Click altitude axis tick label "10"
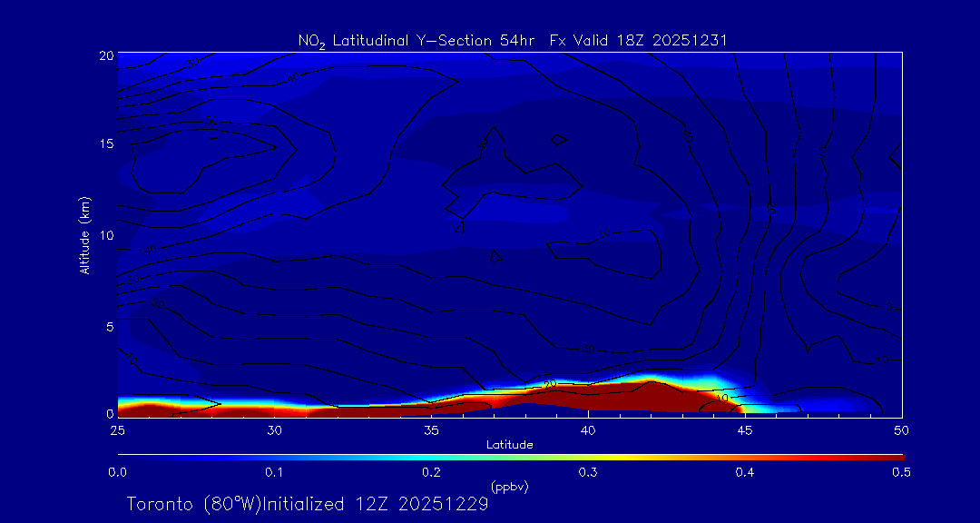The height and width of the screenshot is (523, 980). (107, 235)
